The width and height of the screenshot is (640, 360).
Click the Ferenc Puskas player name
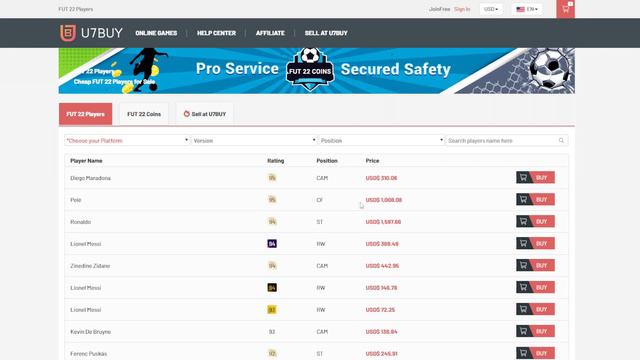[x=89, y=354]
